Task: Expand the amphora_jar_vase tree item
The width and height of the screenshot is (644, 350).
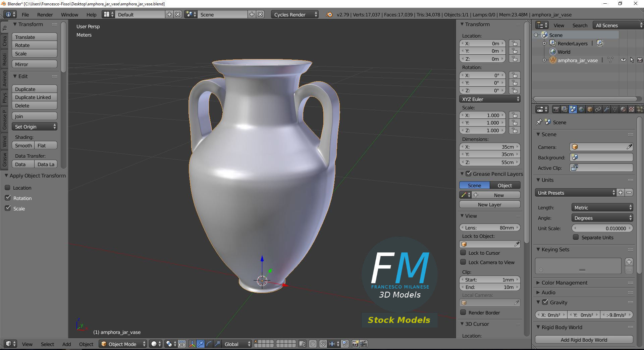Action: [544, 60]
